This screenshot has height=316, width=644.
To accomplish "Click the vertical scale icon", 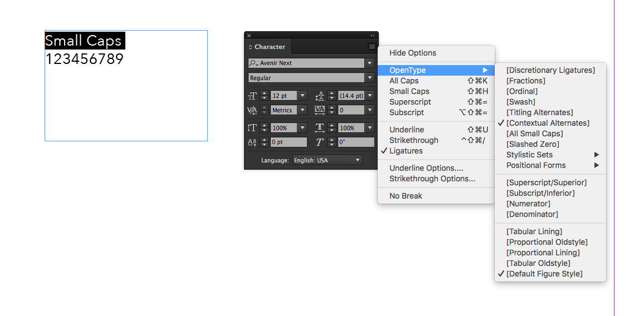I will coord(252,128).
